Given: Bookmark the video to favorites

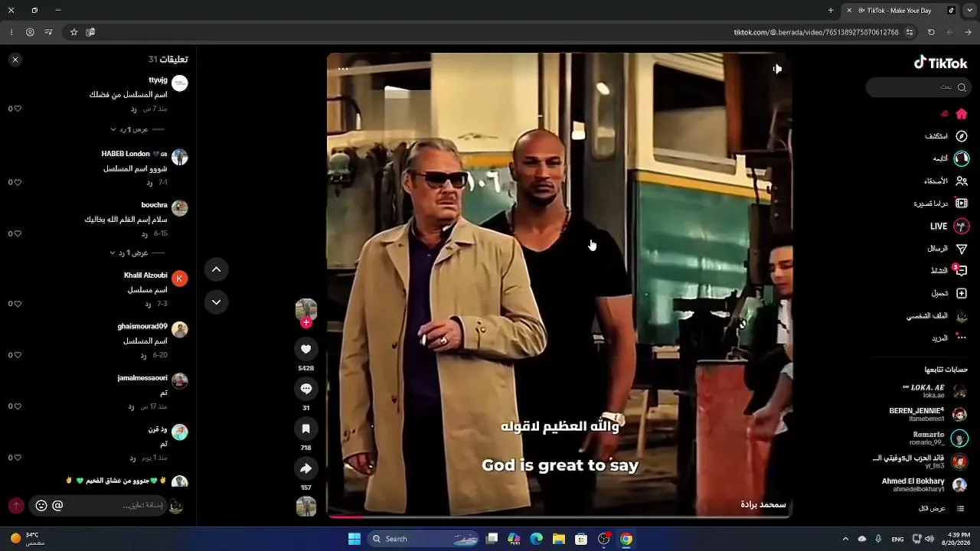Looking at the screenshot, I should coord(306,429).
